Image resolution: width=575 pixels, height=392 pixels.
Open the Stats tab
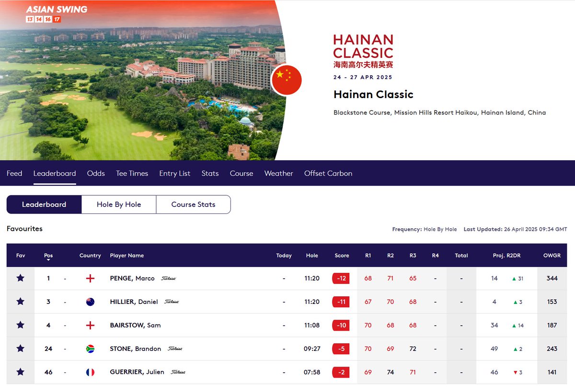tap(210, 173)
